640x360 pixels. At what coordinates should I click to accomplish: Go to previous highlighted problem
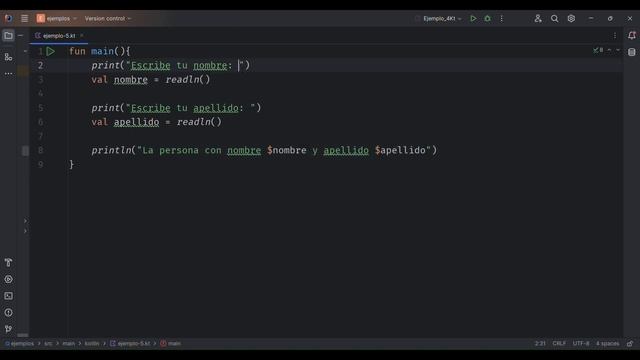[609, 50]
